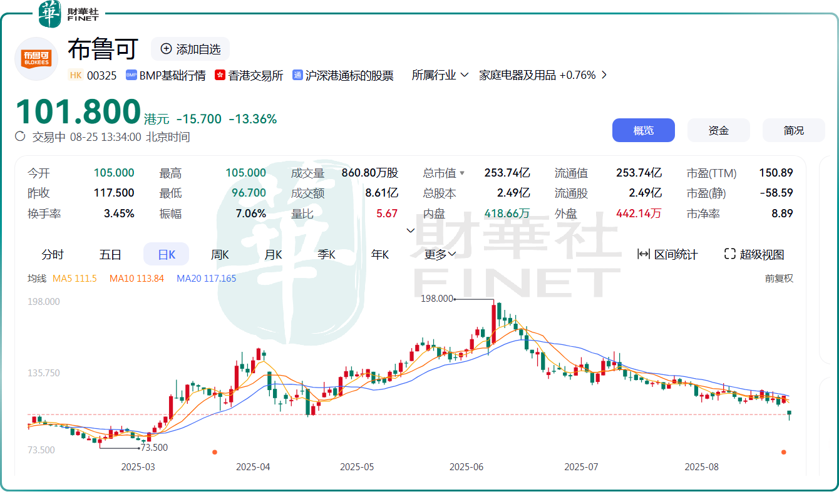Click the 香港交易所 red flag icon
The height and width of the screenshot is (504, 839).
(220, 75)
